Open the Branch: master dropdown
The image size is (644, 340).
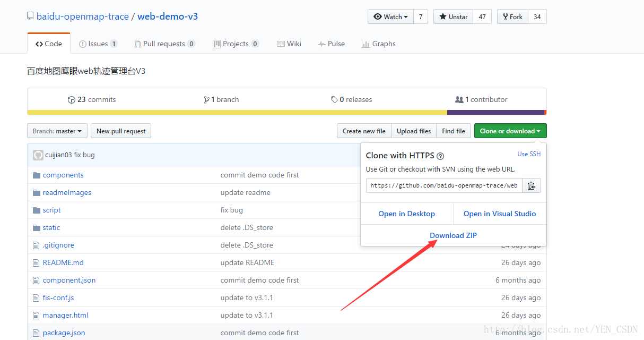[x=57, y=131]
